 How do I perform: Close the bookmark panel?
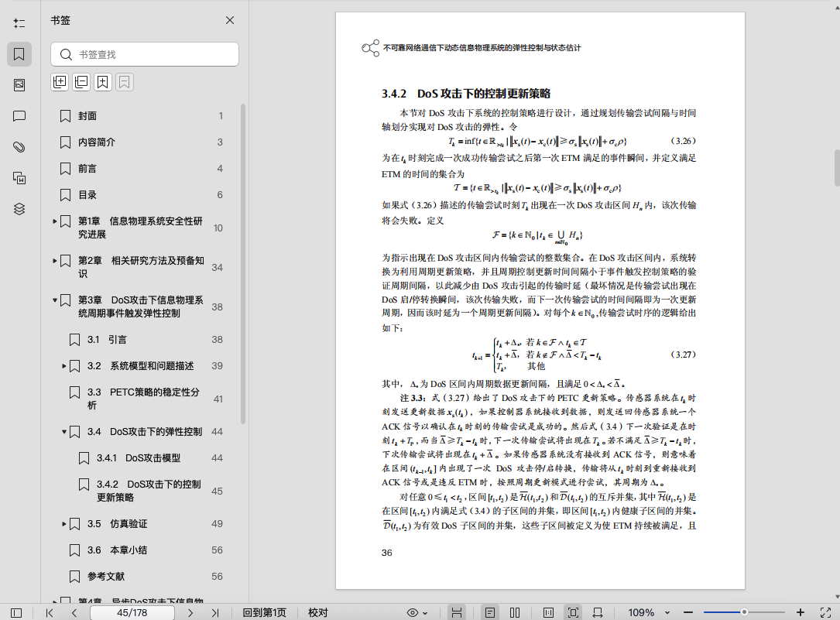point(230,20)
